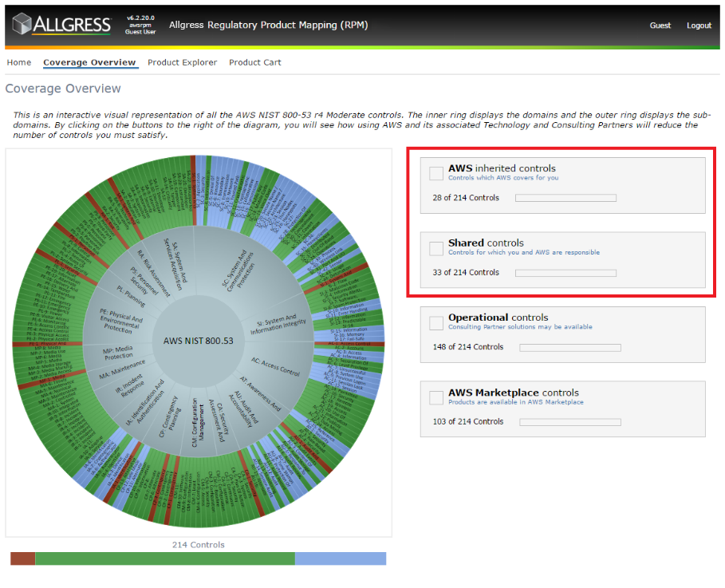Select the CP: Contingency Planning segment
725x588 pixels.
click(x=170, y=416)
